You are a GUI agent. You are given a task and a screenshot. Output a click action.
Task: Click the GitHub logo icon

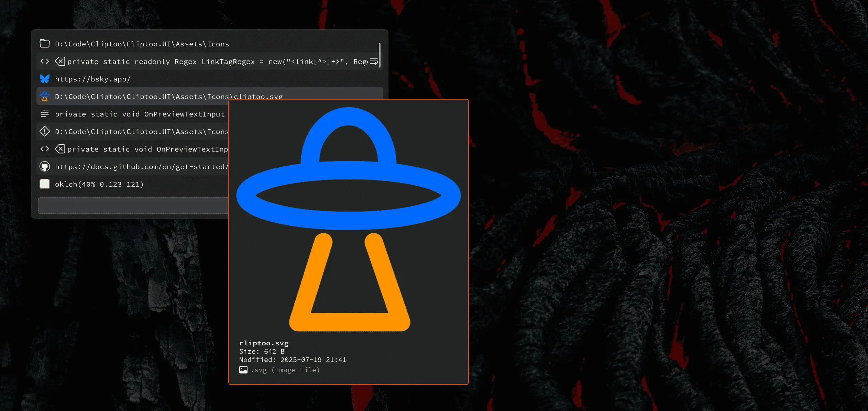point(45,167)
